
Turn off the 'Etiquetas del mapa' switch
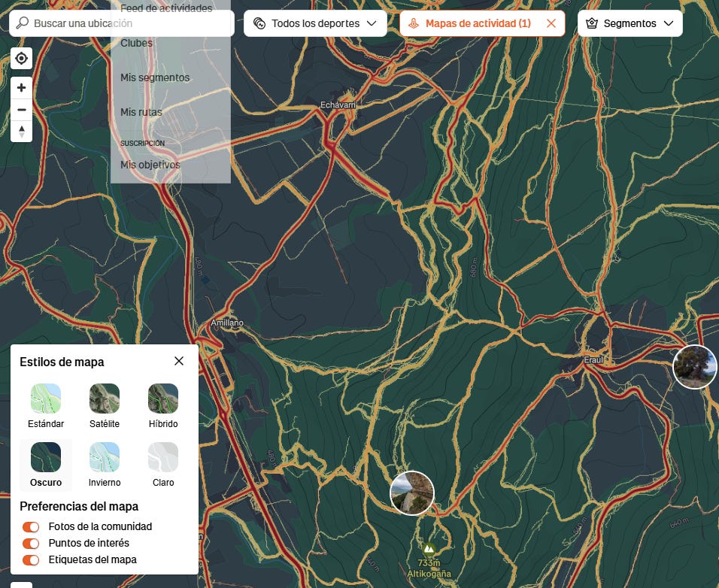31,560
